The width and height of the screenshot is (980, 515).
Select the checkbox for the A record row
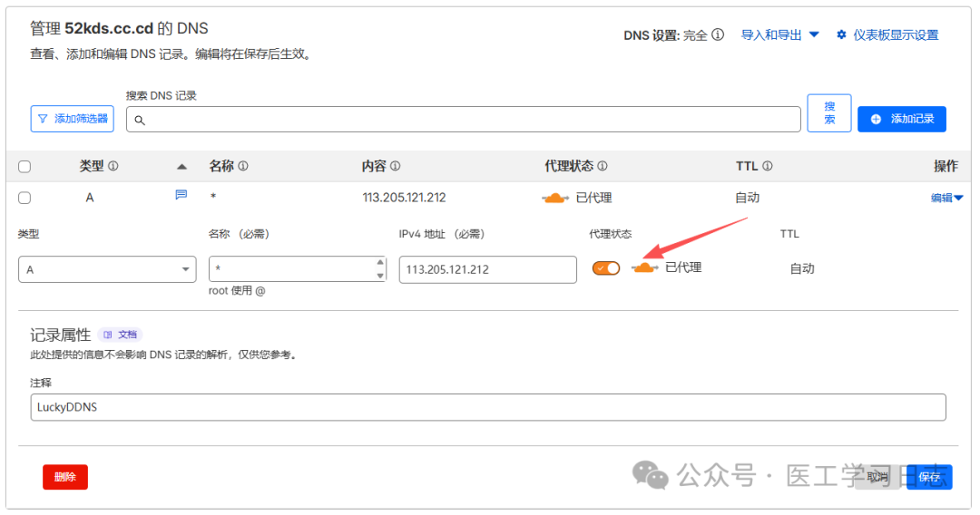24,198
